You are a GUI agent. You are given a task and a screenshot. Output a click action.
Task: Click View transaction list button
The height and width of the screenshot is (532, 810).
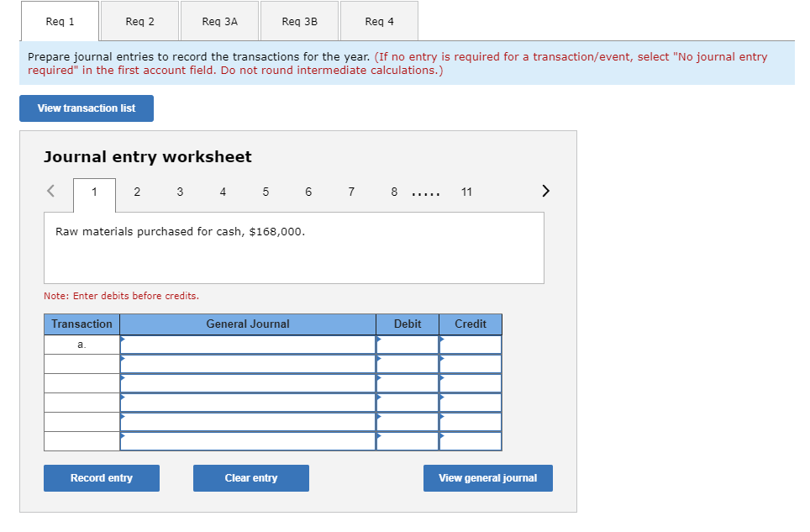point(87,108)
